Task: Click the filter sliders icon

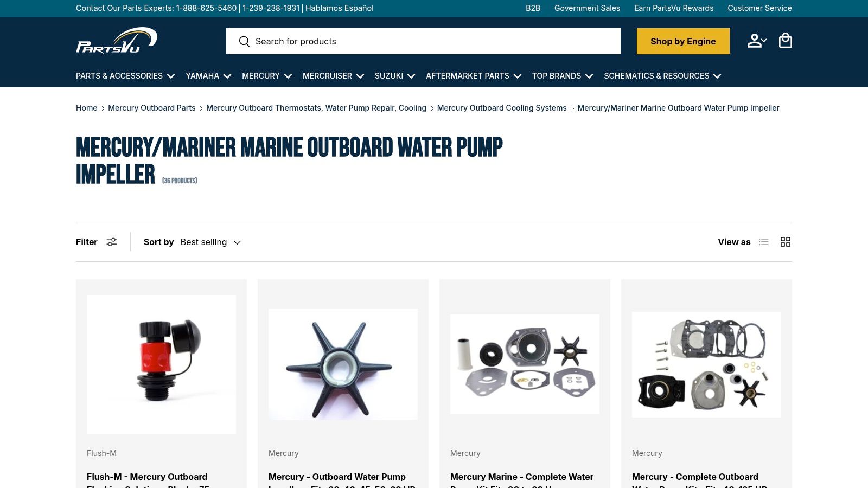Action: (x=112, y=242)
